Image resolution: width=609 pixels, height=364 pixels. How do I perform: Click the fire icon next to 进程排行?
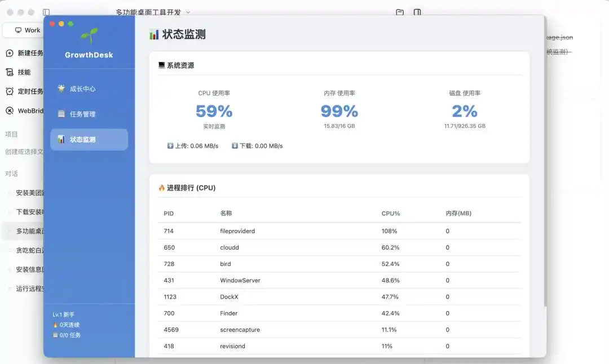pyautogui.click(x=162, y=188)
